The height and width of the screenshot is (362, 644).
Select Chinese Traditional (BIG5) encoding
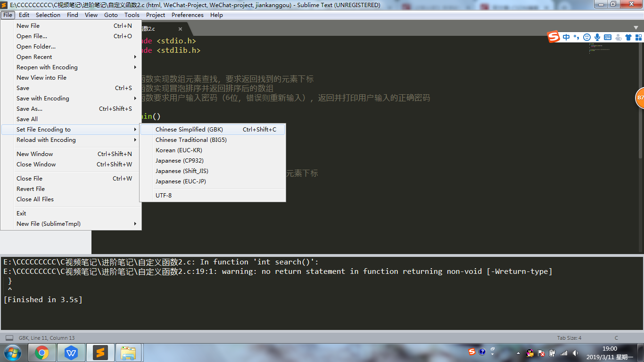(x=213, y=140)
